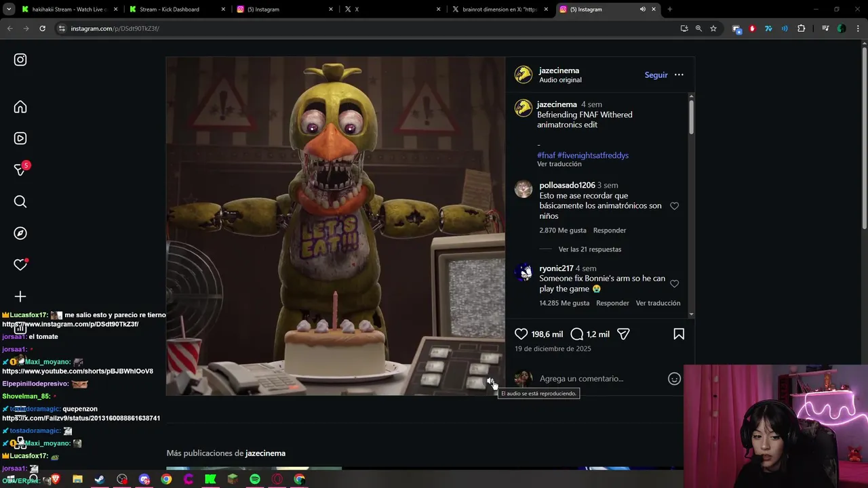Add a comment in the input field

click(600, 379)
